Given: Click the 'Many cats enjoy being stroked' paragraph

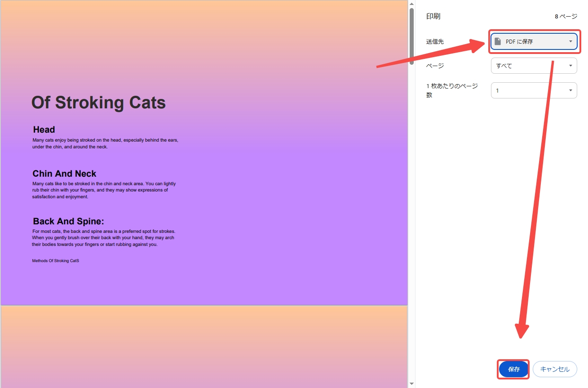Looking at the screenshot, I should pyautogui.click(x=105, y=143).
